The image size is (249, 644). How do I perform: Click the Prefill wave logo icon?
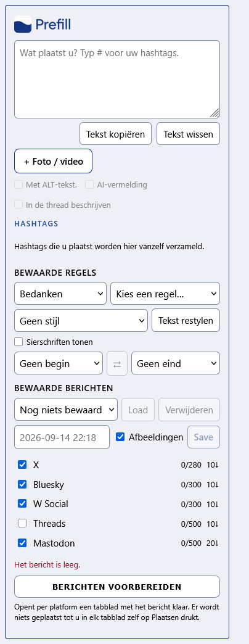tap(23, 24)
